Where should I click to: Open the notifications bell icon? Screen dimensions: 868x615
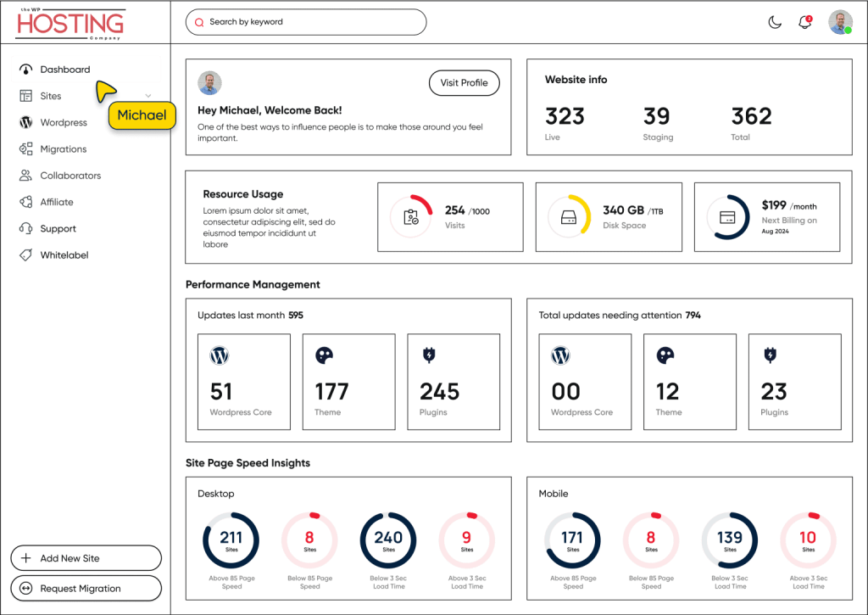[x=805, y=23]
